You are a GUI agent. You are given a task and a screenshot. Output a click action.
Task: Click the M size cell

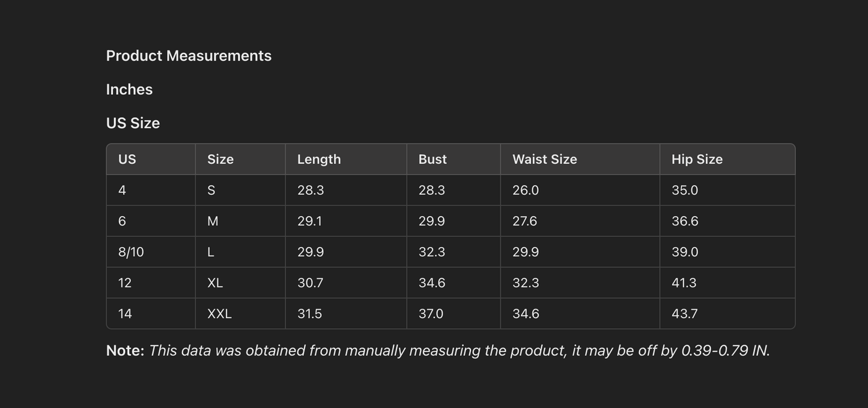coord(213,221)
